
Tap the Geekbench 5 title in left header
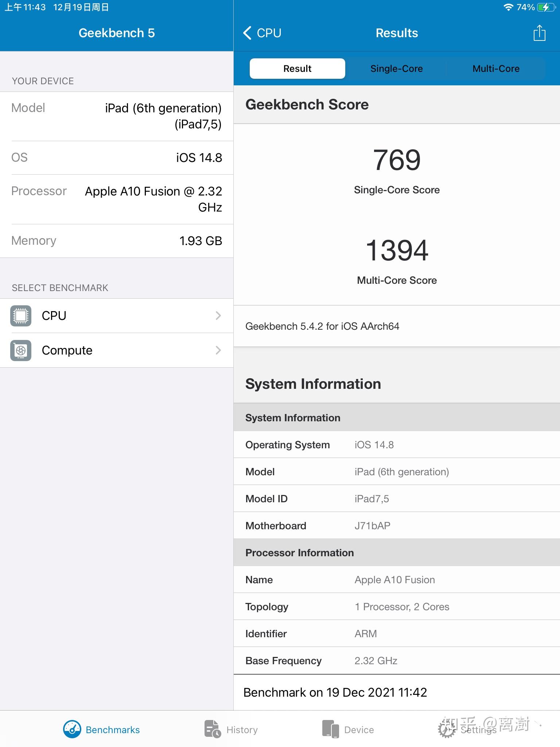point(117,33)
